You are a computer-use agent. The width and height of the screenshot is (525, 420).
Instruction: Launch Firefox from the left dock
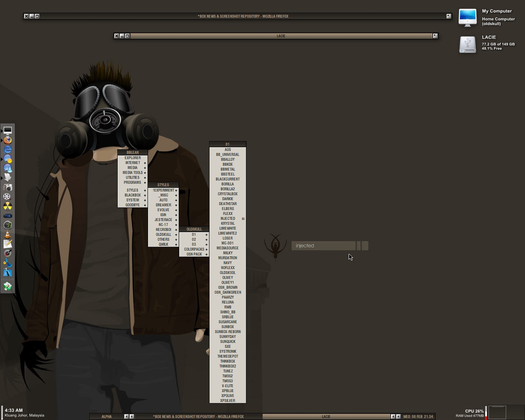7,140
